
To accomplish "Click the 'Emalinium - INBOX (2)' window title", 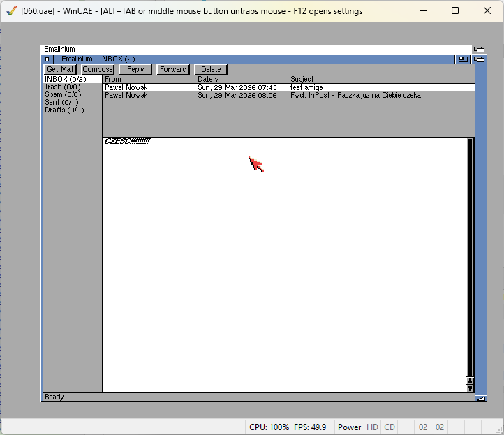I will tap(98, 59).
